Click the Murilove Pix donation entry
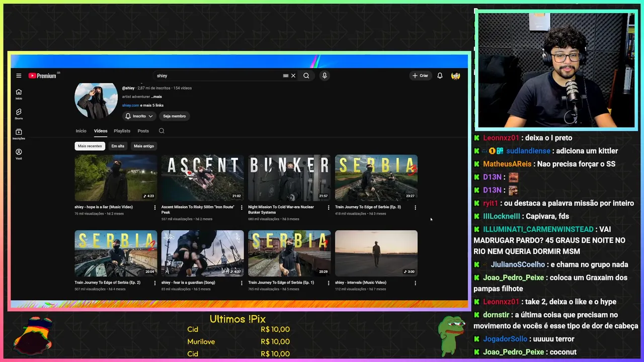The image size is (644, 362). (x=238, y=342)
